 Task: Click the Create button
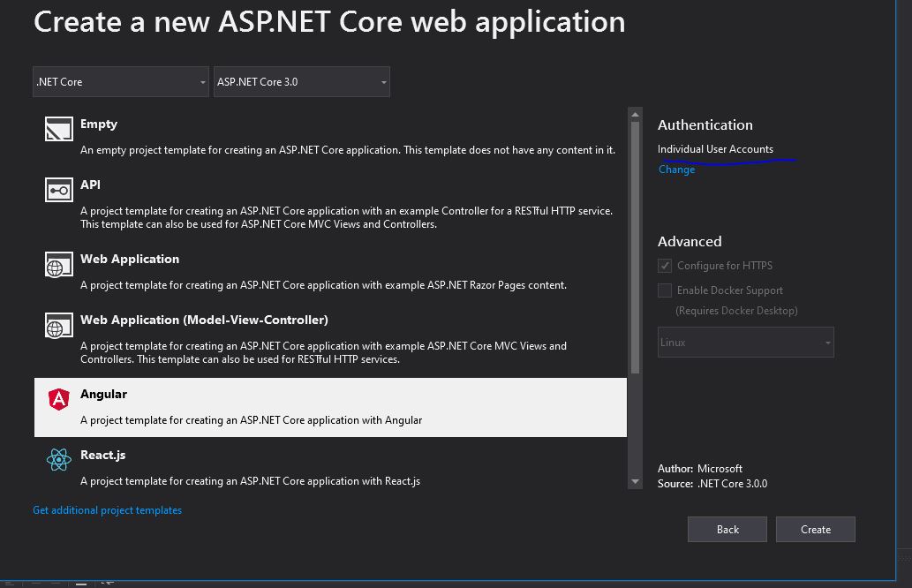pyautogui.click(x=816, y=529)
